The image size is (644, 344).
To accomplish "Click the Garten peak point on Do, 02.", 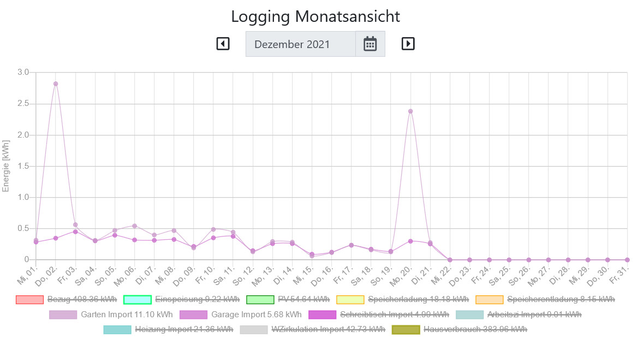I will point(56,84).
